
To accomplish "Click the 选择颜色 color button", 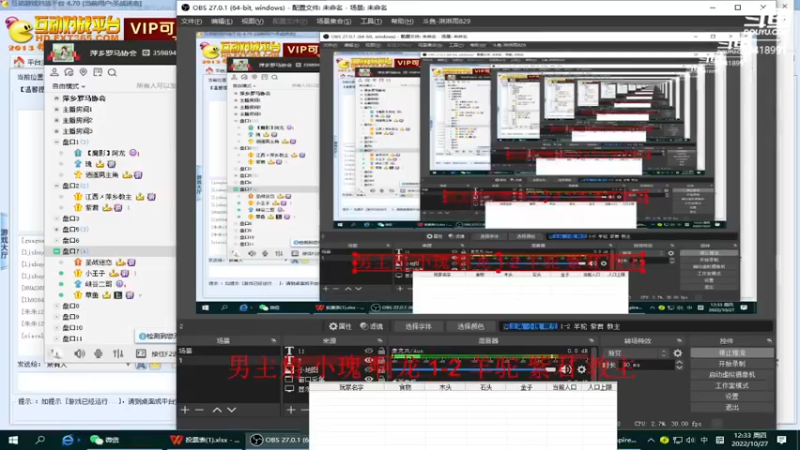I will [x=470, y=327].
